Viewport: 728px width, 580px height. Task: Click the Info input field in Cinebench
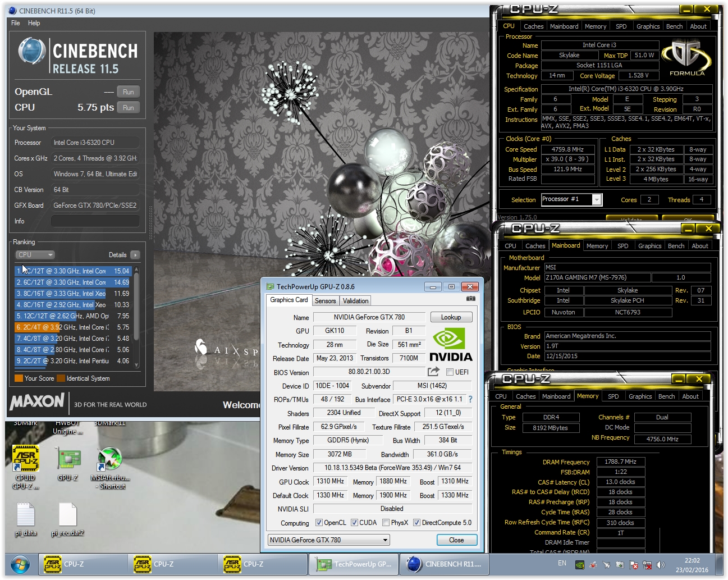[95, 221]
